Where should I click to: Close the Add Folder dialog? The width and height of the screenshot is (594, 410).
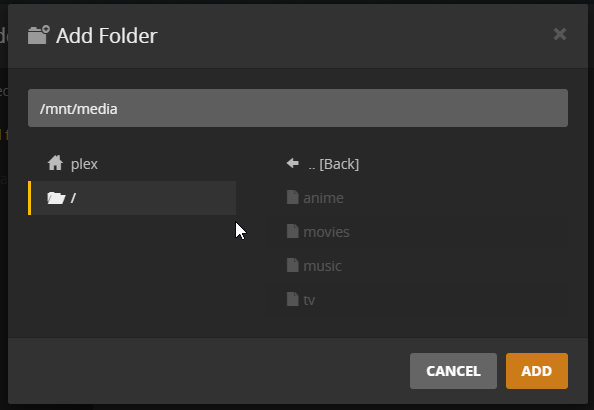[560, 34]
